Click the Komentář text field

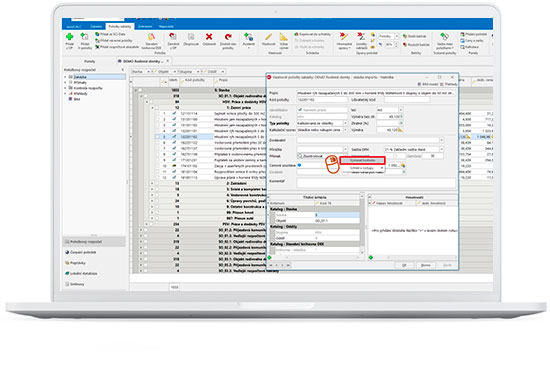pyautogui.click(x=376, y=183)
